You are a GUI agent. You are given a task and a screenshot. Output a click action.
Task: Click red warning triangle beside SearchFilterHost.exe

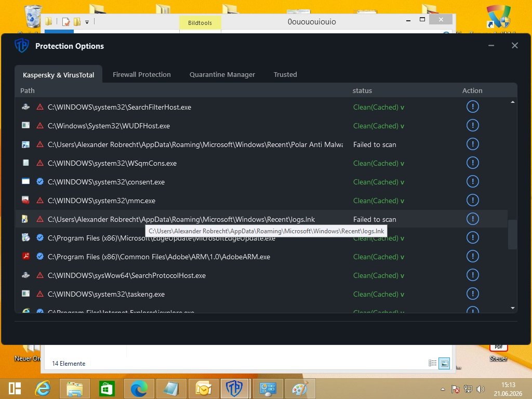point(39,107)
